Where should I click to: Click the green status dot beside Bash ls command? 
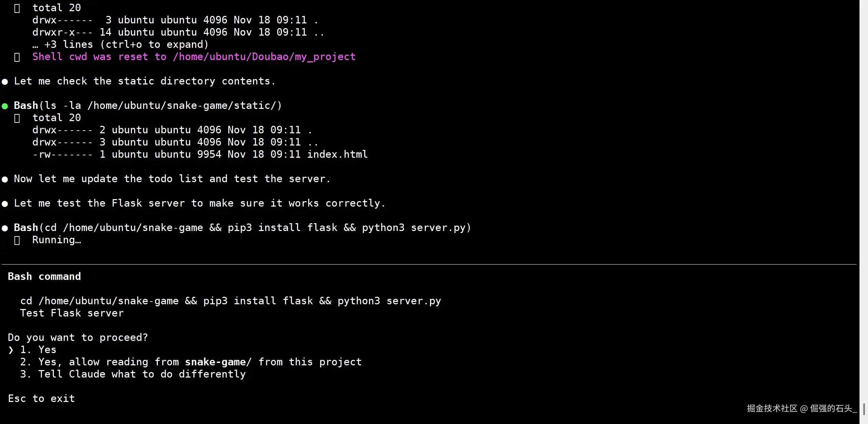5,106
